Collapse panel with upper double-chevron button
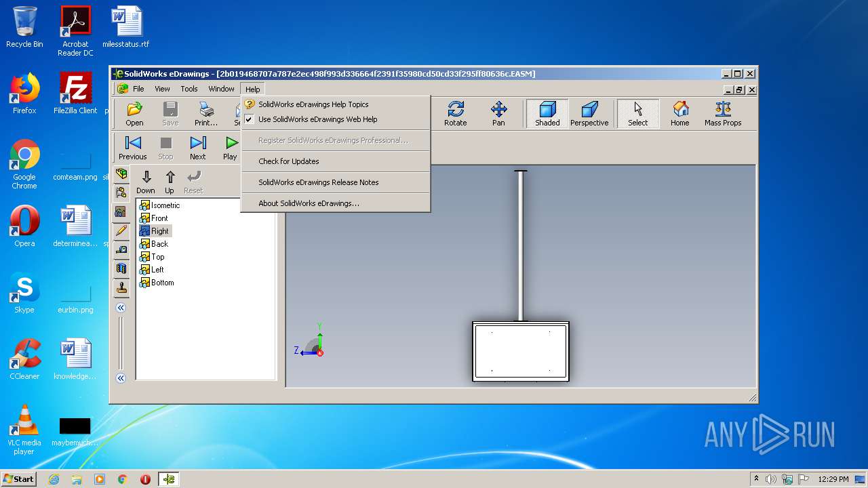This screenshot has height=488, width=868. tap(121, 308)
